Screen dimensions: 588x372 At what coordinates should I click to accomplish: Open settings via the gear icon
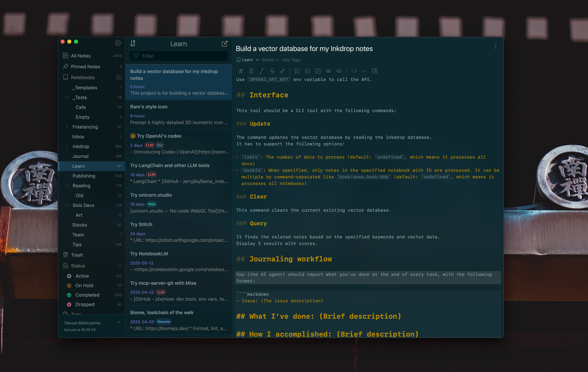click(118, 43)
